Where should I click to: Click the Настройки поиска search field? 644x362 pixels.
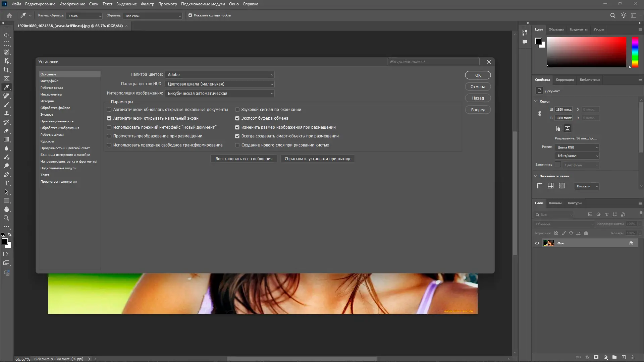pos(433,62)
